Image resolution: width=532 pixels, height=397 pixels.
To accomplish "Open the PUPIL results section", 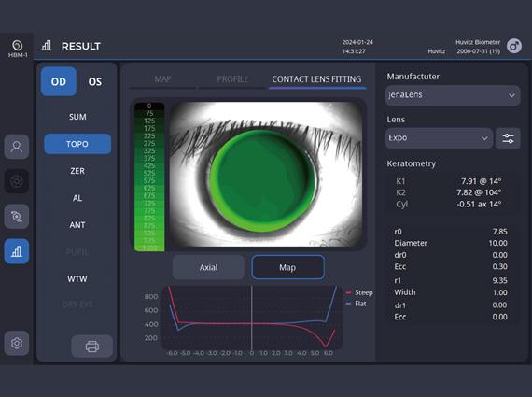I will 77,252.
